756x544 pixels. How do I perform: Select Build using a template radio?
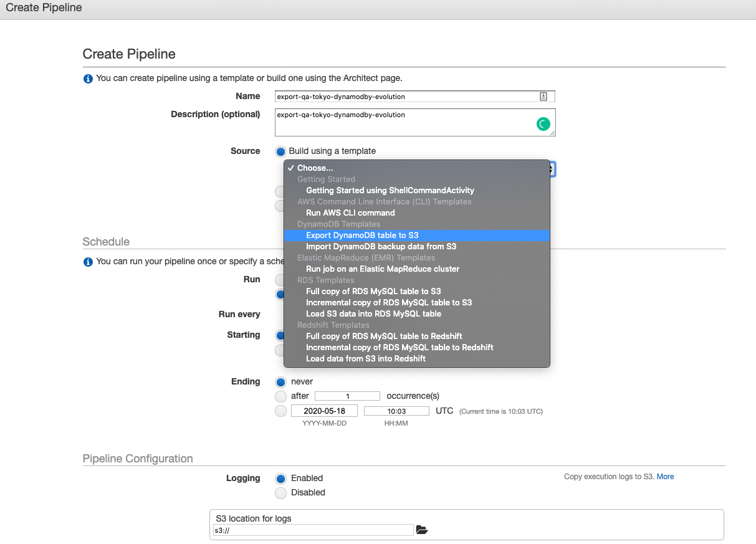(x=280, y=151)
